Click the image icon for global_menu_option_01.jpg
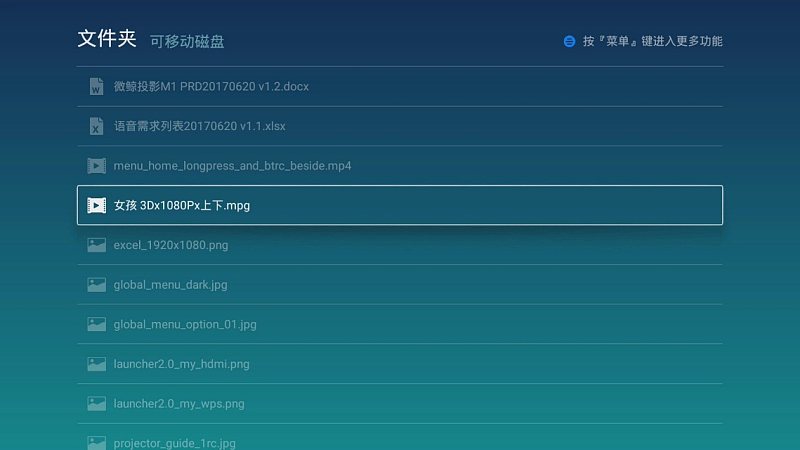This screenshot has height=450, width=800. (96, 324)
